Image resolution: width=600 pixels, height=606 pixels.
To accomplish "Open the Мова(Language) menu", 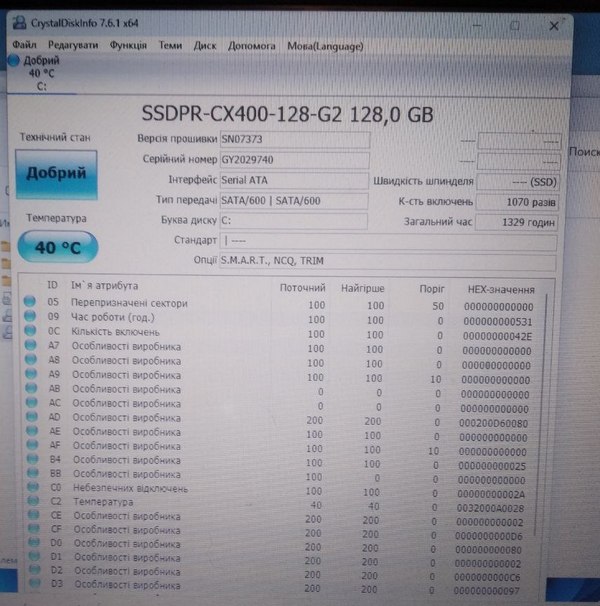I will click(325, 45).
